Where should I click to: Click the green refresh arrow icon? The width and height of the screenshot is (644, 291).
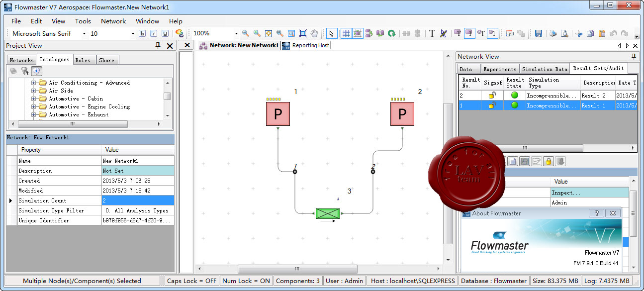pos(392,33)
